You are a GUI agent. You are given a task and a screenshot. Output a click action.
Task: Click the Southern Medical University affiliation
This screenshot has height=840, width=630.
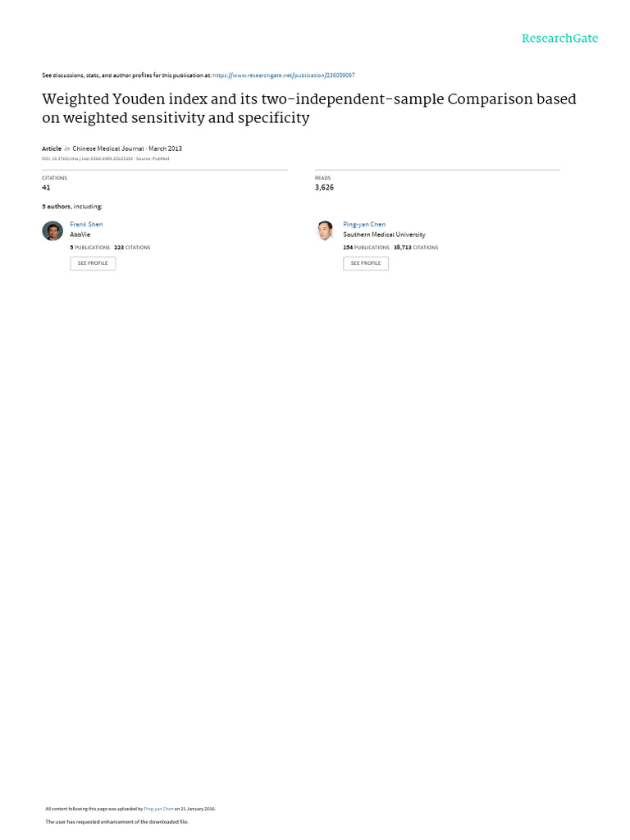pos(384,235)
